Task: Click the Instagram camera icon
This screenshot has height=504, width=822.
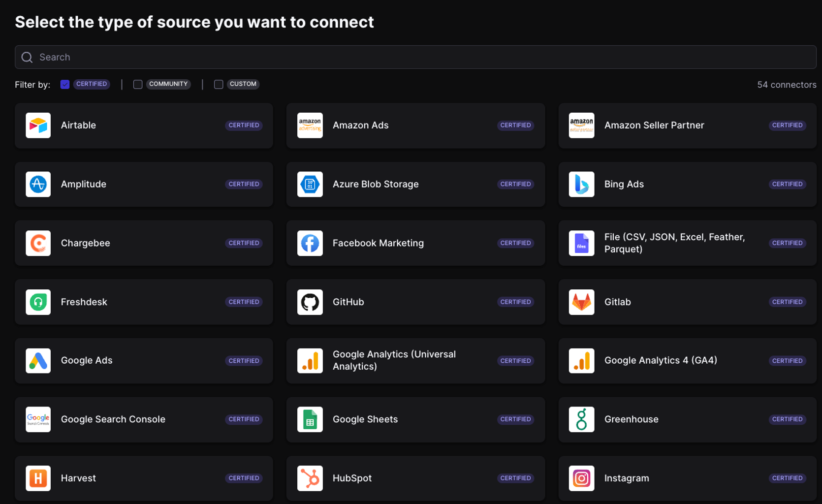Action: [581, 478]
